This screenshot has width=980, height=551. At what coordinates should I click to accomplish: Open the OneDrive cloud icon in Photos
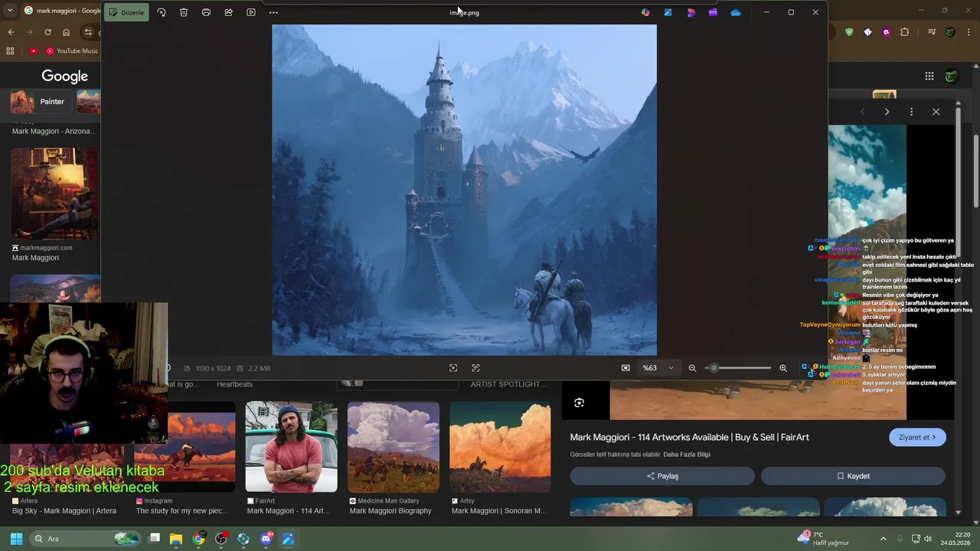736,12
